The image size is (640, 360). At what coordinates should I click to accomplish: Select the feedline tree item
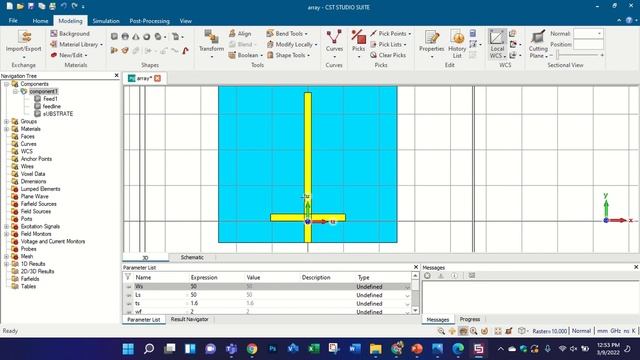click(51, 106)
